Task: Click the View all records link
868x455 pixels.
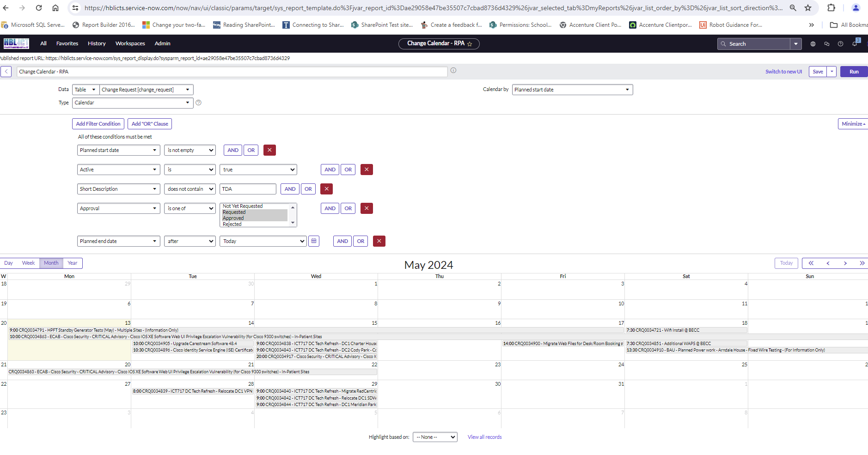Action: pos(484,437)
